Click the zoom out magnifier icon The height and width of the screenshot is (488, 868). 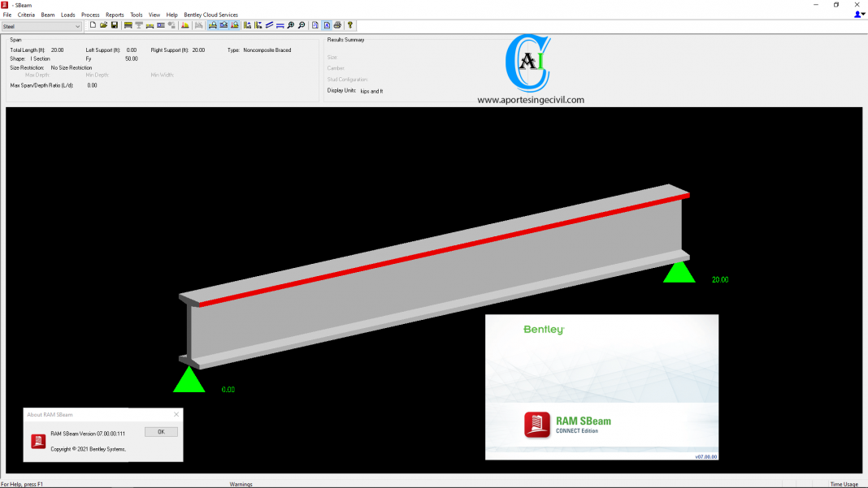click(x=302, y=25)
